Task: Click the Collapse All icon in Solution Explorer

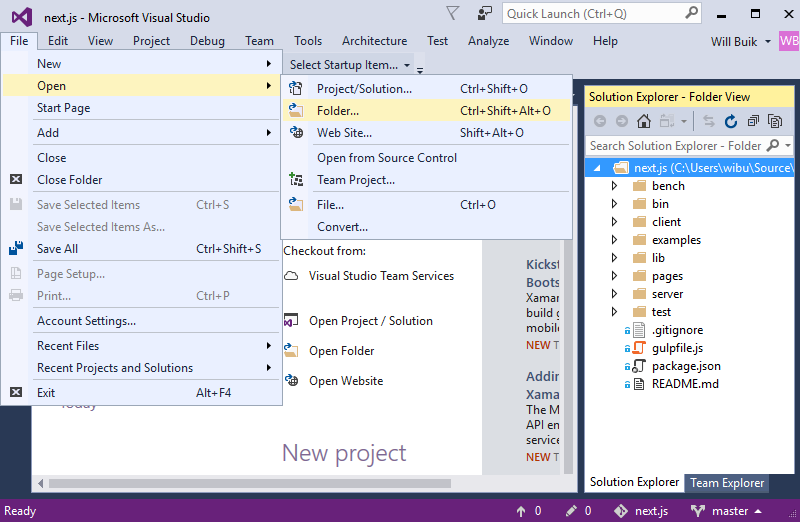Action: click(x=753, y=121)
